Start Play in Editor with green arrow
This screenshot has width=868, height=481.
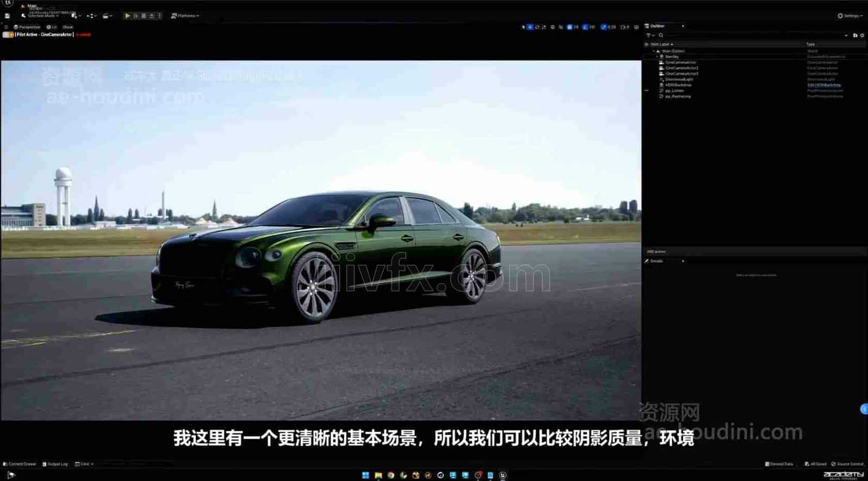[127, 16]
